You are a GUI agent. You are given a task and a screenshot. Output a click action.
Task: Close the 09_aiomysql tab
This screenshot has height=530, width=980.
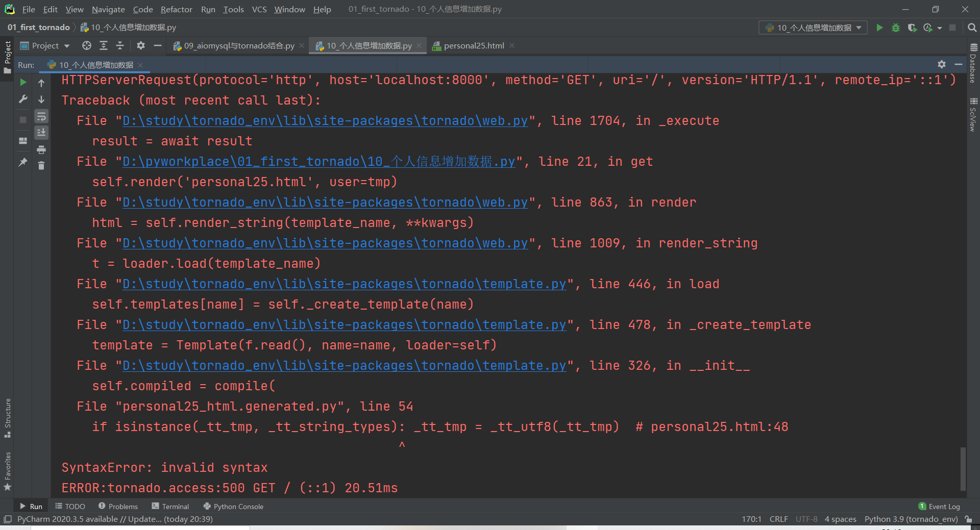[x=302, y=46]
